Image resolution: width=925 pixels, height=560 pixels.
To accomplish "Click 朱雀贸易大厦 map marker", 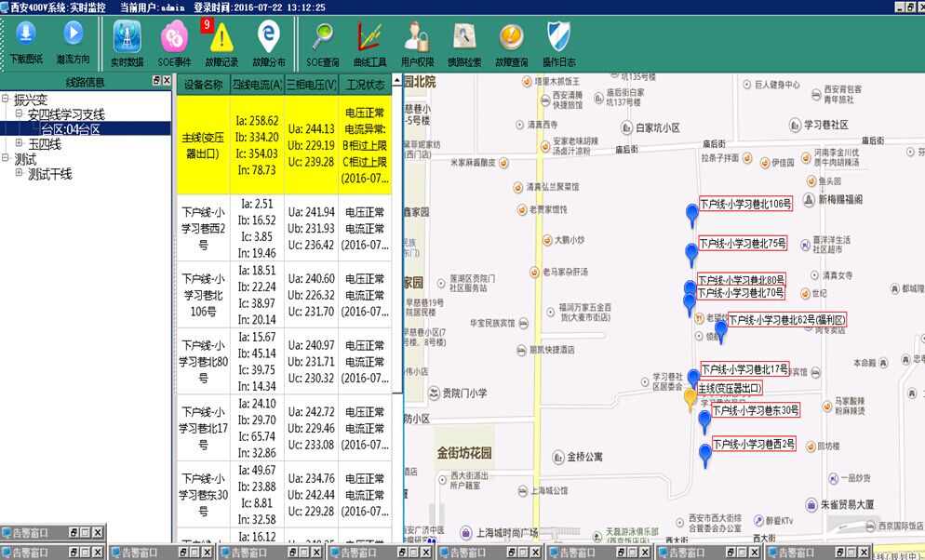I will [811, 504].
